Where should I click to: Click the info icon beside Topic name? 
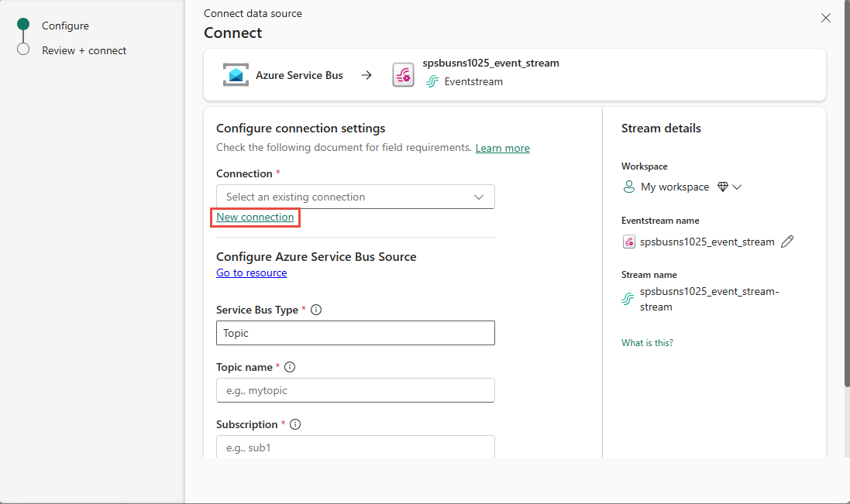click(x=291, y=367)
